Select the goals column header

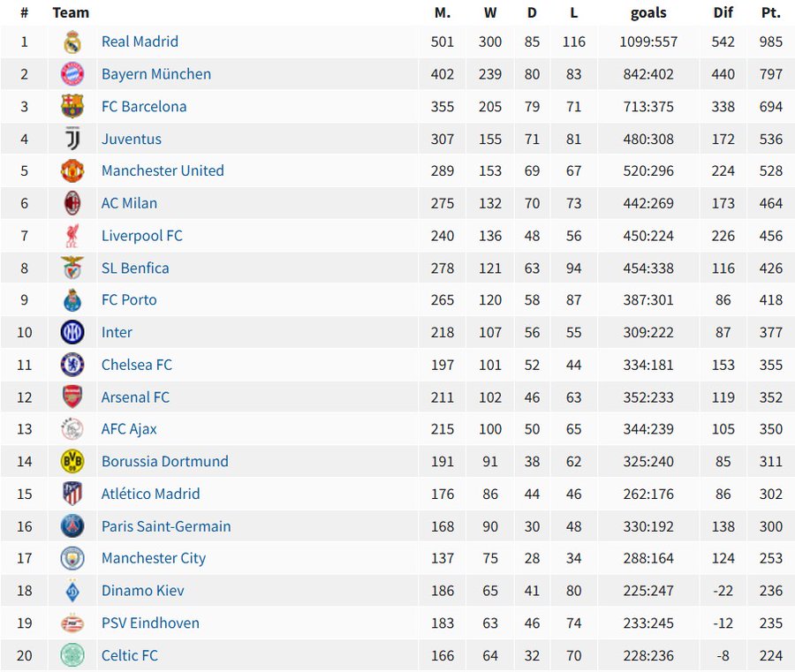pos(648,12)
